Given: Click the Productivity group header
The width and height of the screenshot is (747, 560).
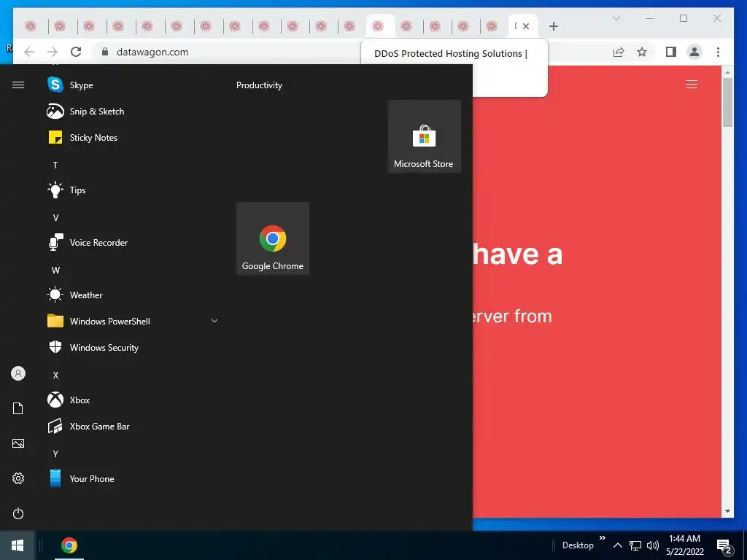Looking at the screenshot, I should click(x=259, y=85).
